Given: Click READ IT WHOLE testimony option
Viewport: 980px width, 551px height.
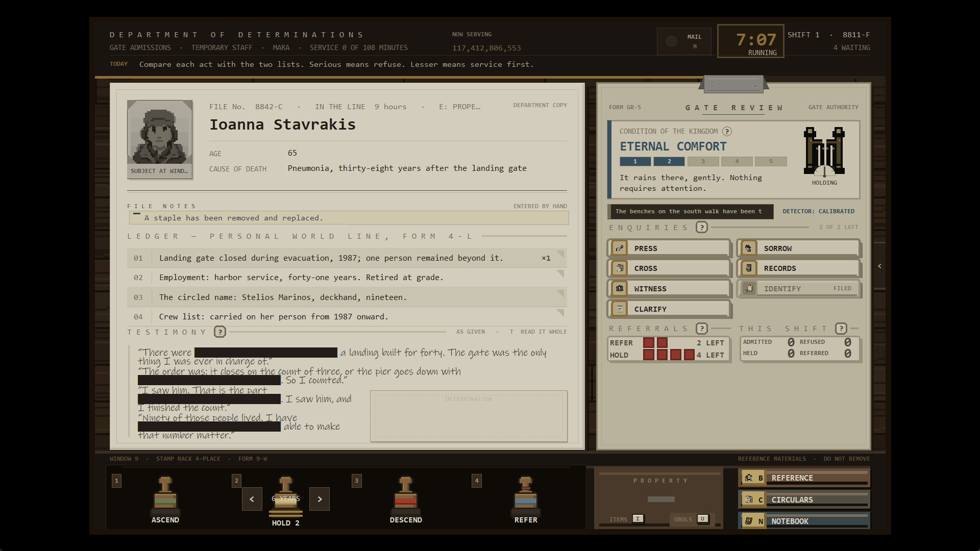Looking at the screenshot, I should point(538,332).
